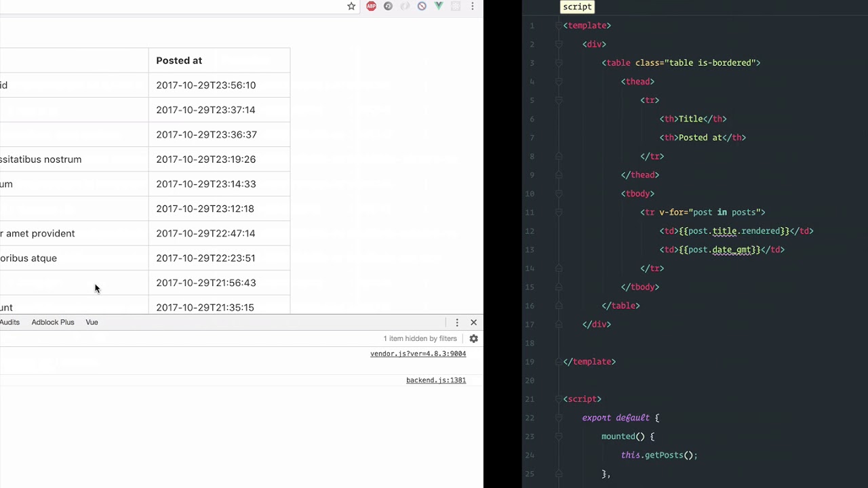Switch to the Adblock Plus DevTools tab
The image size is (868, 488).
[53, 323]
